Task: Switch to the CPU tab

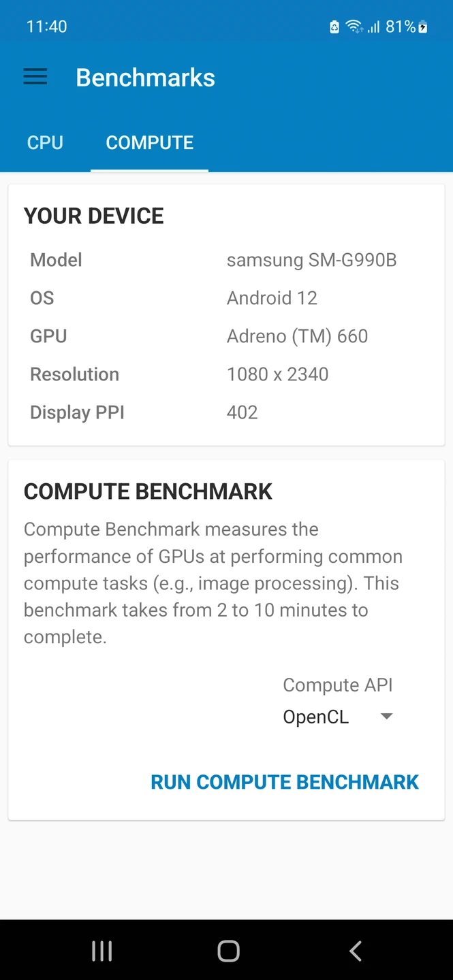Action: tap(45, 142)
